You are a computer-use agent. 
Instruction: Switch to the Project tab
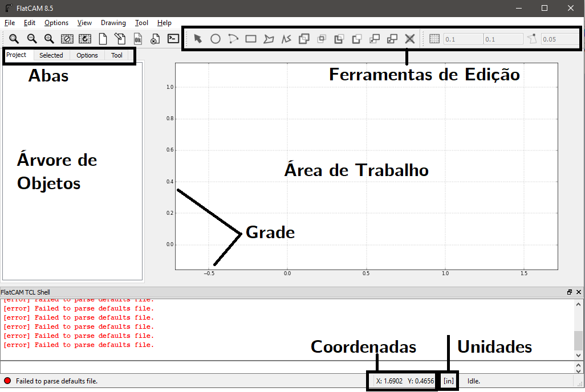[x=17, y=55]
